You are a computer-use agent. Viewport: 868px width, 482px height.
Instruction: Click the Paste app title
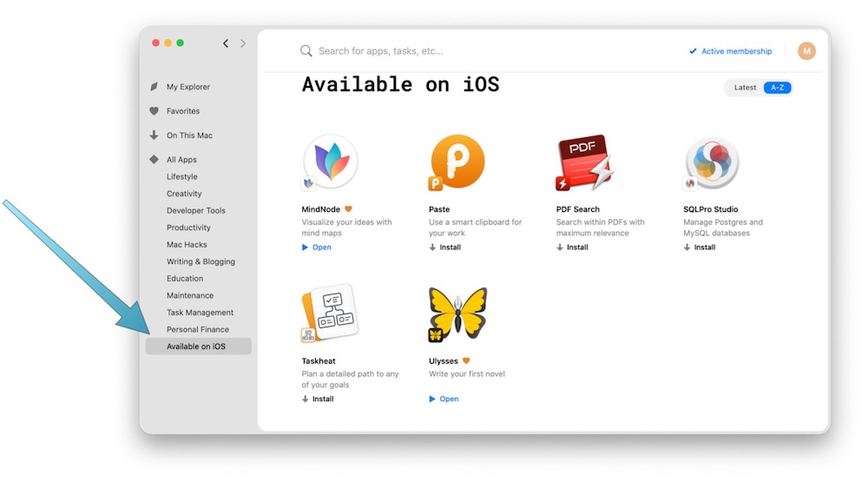tap(439, 209)
